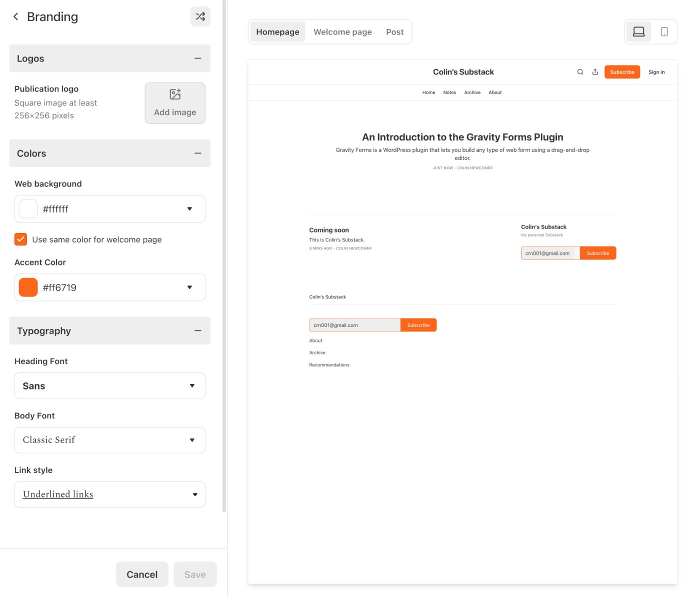Image resolution: width=700 pixels, height=597 pixels.
Task: Click the Add image button
Action: (x=175, y=103)
